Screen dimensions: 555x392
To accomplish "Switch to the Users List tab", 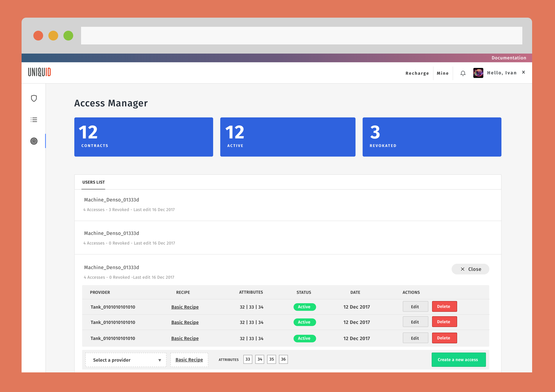I will point(93,182).
